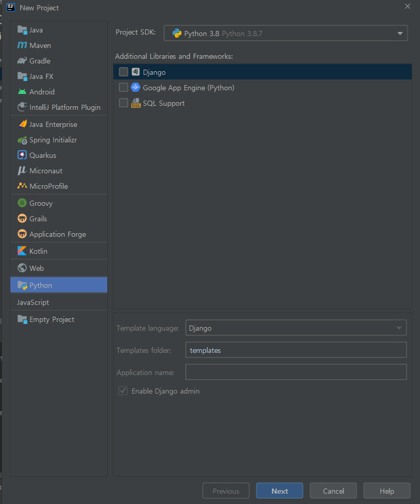Check Google App Engine (Python) checkbox
Screen dimensions: 420x504
[x=123, y=87]
